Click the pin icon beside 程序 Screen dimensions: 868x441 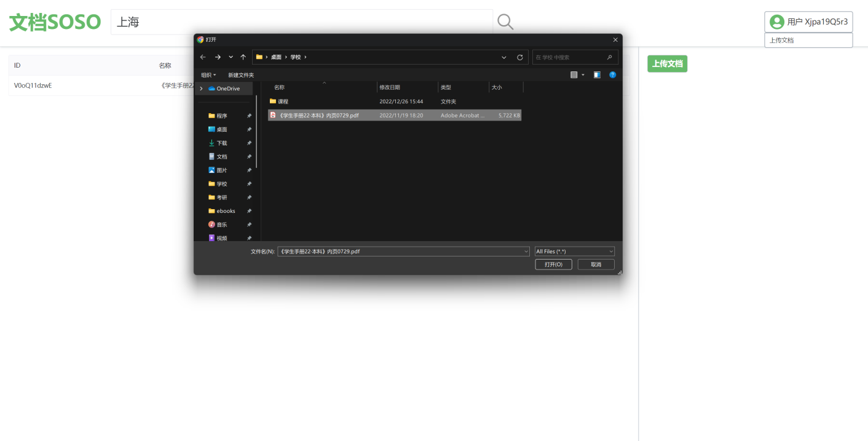point(249,116)
